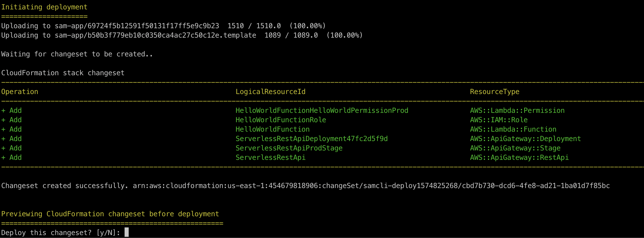Click the AWS::Lambda::Permission resource type
This screenshot has width=644, height=238.
(517, 110)
